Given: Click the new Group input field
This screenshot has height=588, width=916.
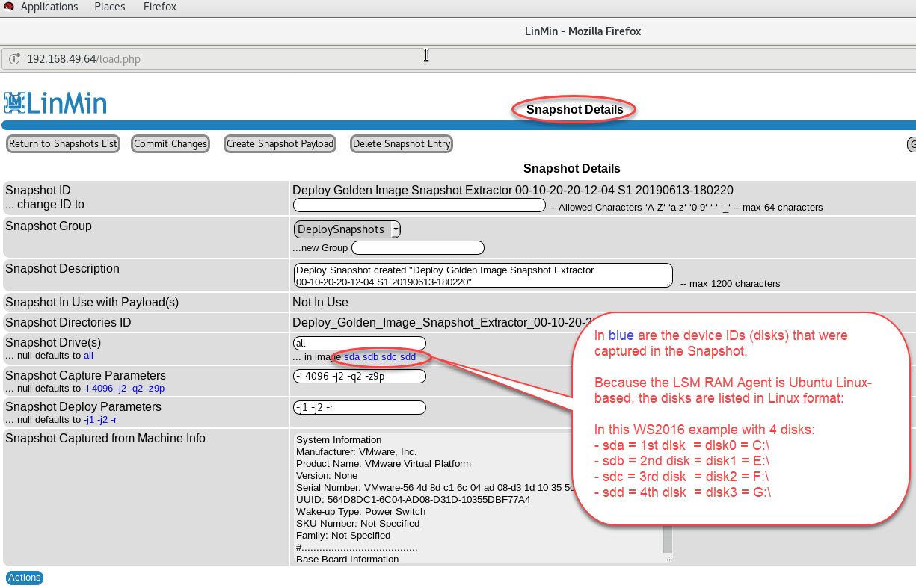Looking at the screenshot, I should tap(417, 248).
